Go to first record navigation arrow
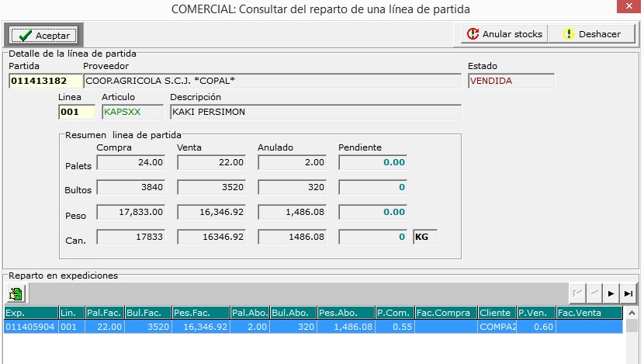 click(x=578, y=293)
